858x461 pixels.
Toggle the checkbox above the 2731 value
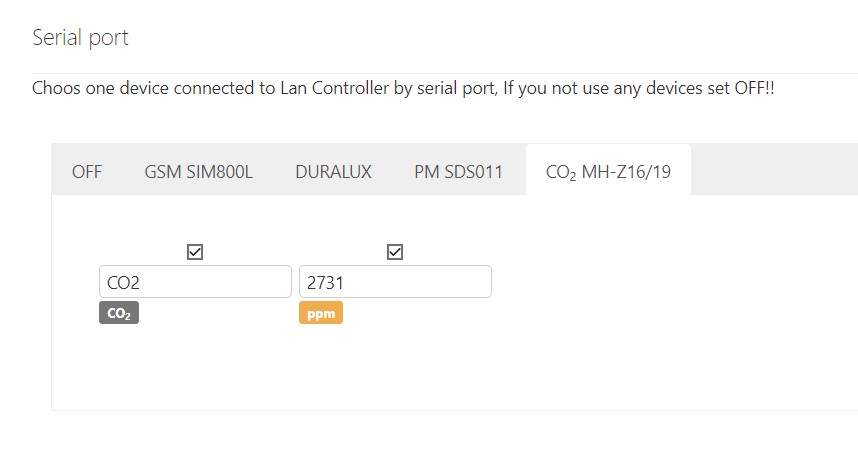coord(394,252)
